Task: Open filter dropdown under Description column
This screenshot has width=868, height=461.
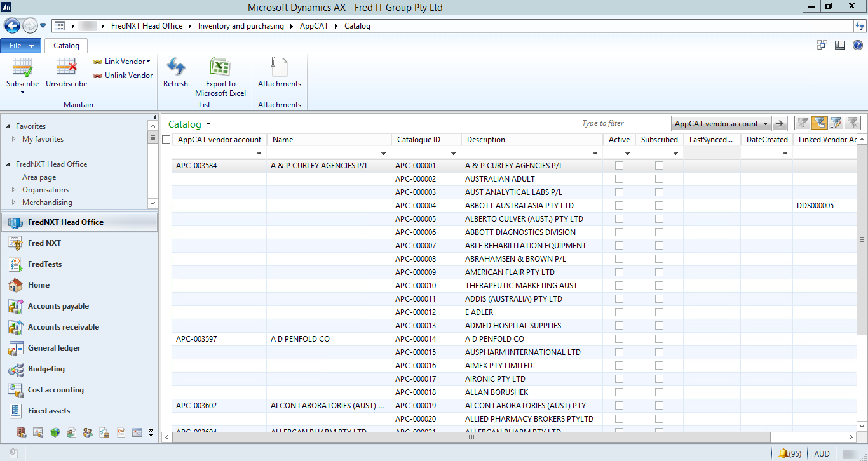Action: pos(595,154)
